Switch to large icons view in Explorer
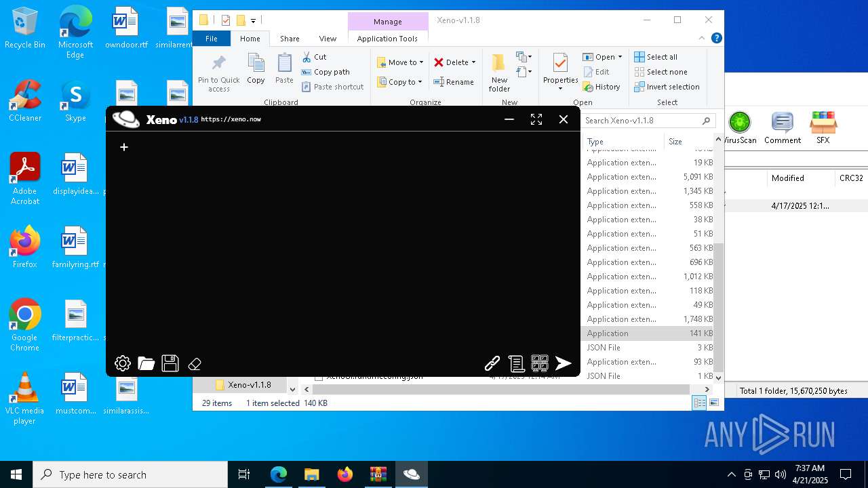 click(714, 403)
